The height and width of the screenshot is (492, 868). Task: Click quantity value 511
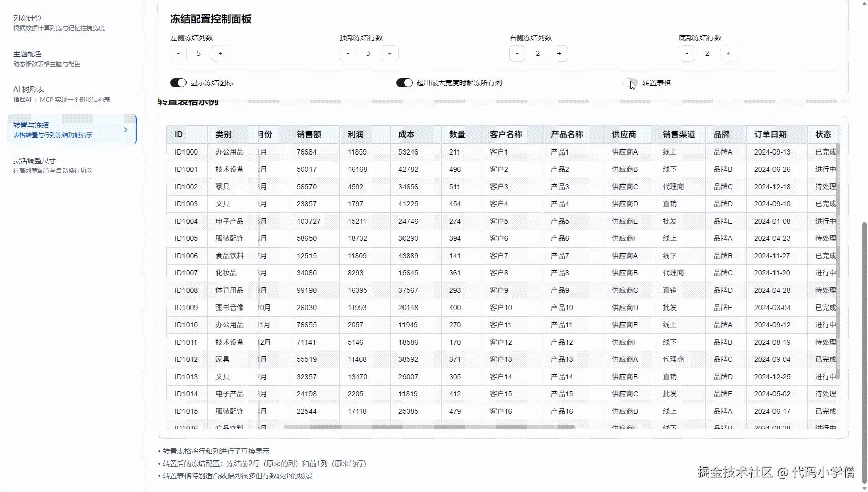(x=461, y=187)
